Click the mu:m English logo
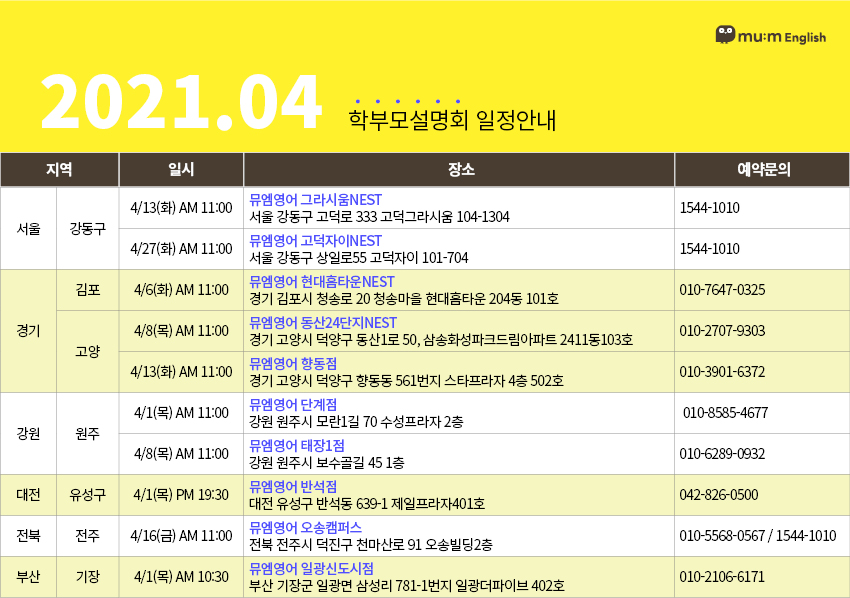850x598 pixels. pos(770,35)
